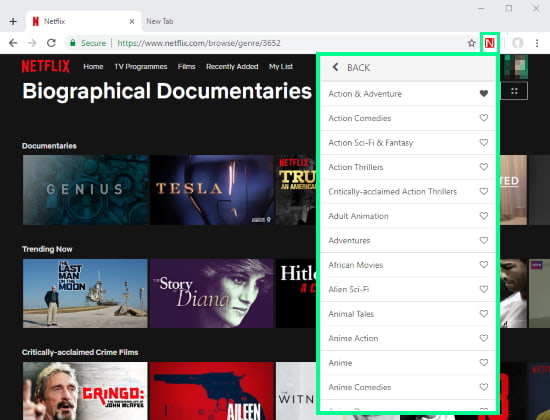The width and height of the screenshot is (550, 420).
Task: Toggle heart for Critically-acclaimed Action Thrillers
Action: click(484, 191)
